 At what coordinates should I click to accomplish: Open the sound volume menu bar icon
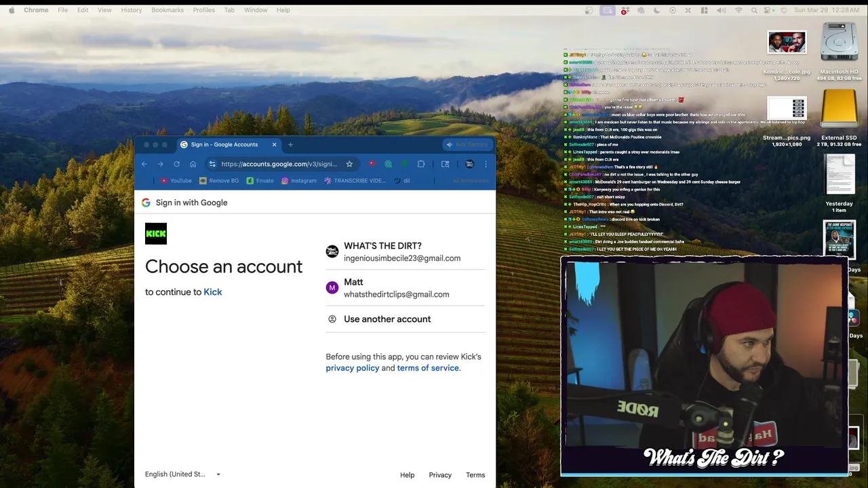(x=721, y=10)
